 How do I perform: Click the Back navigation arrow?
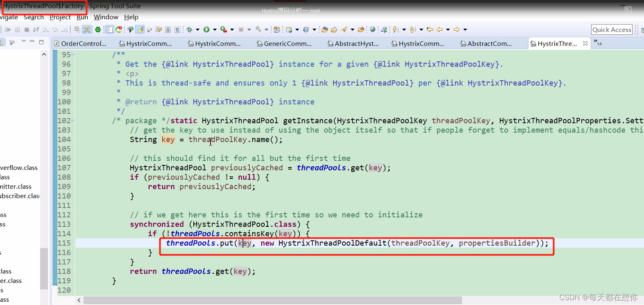440,29
